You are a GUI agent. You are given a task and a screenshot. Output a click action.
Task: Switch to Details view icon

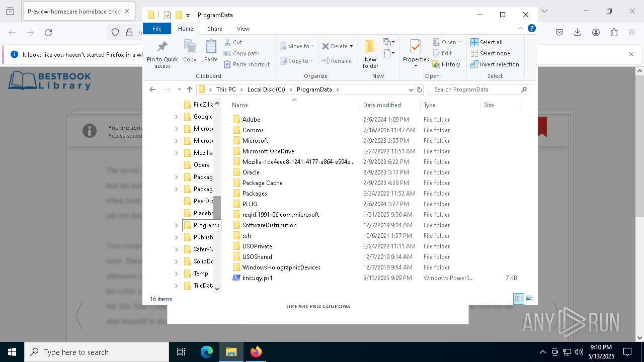coord(519,299)
